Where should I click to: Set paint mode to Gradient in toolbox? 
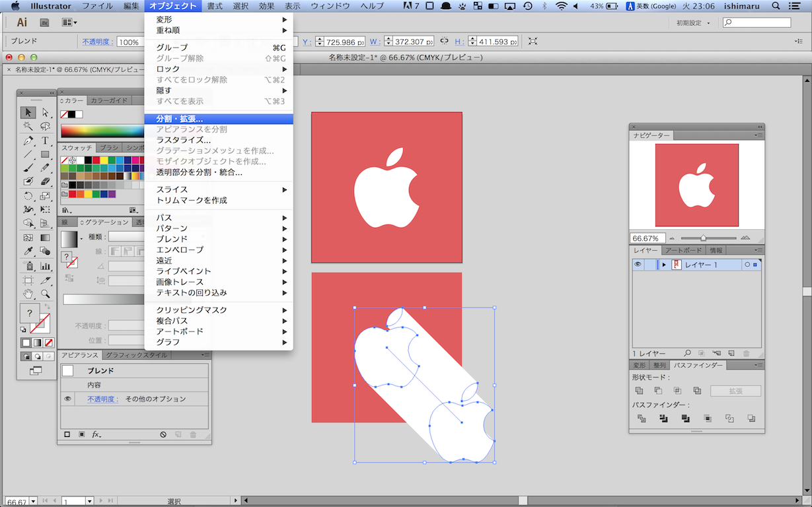pos(38,343)
